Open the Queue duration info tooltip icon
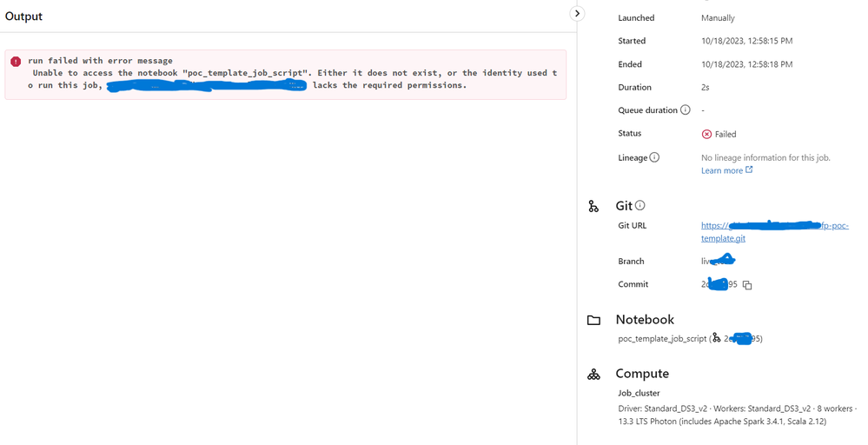The image size is (868, 445). pyautogui.click(x=685, y=110)
